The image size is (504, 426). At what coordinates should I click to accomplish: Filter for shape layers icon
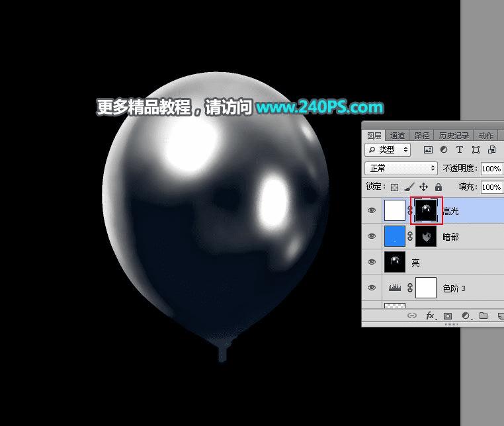click(476, 149)
